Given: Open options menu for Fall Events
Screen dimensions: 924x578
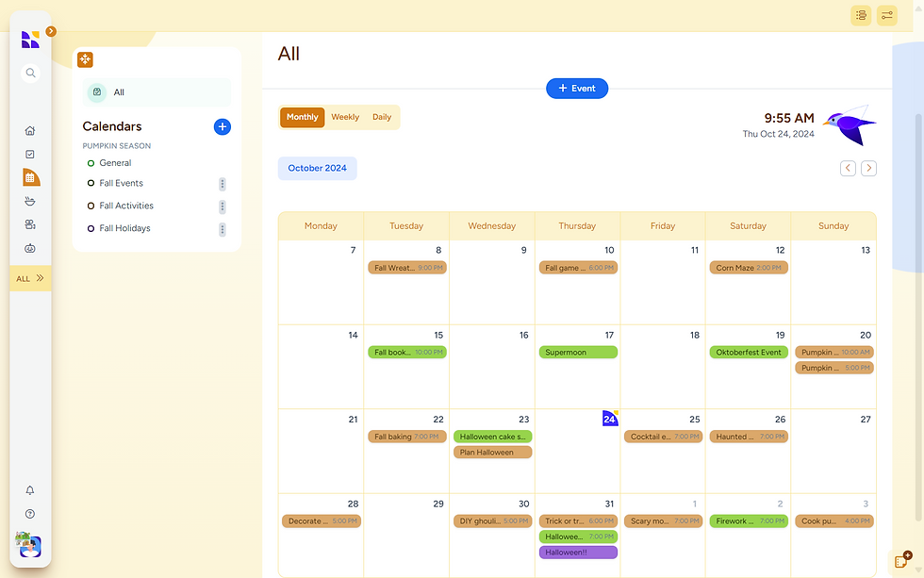Looking at the screenshot, I should pos(223,184).
